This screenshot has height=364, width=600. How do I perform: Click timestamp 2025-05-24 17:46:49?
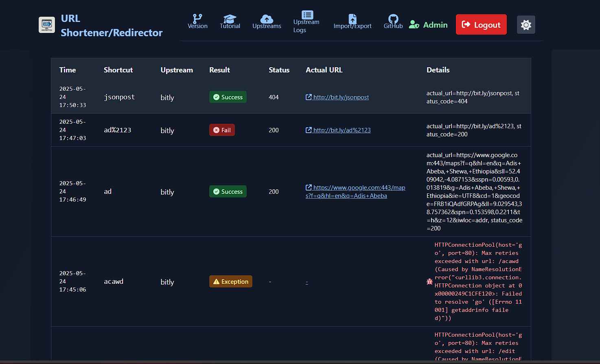pyautogui.click(x=72, y=191)
